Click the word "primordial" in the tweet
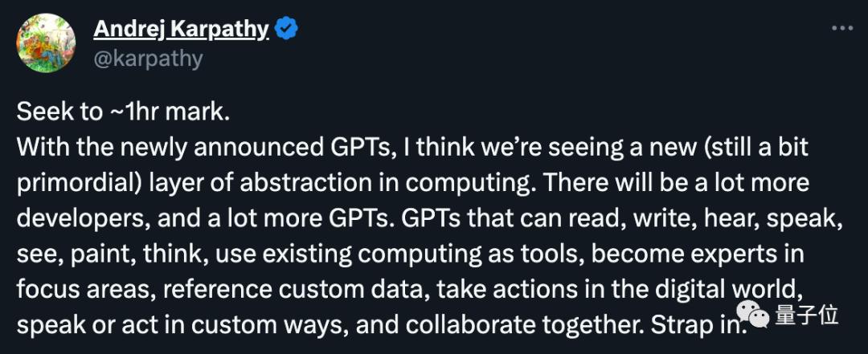 coord(80,182)
